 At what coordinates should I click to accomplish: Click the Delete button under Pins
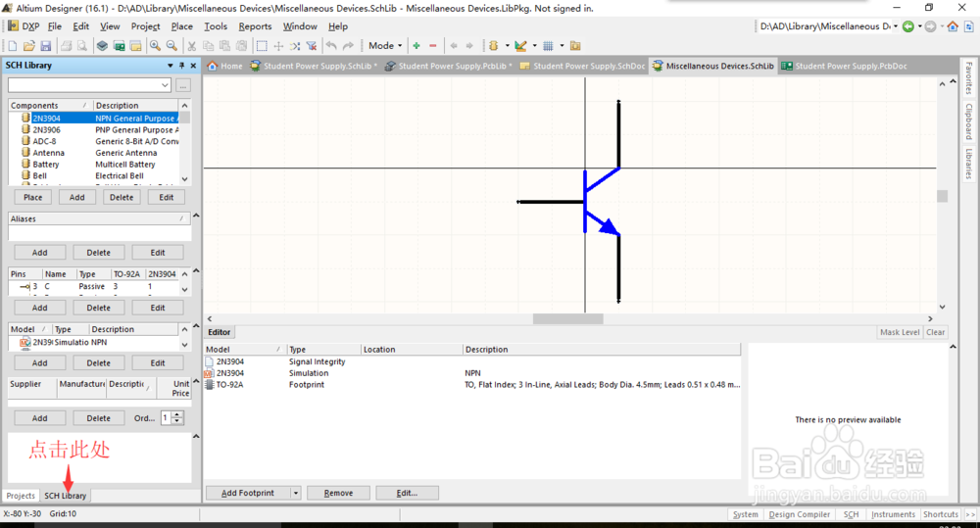click(x=99, y=308)
